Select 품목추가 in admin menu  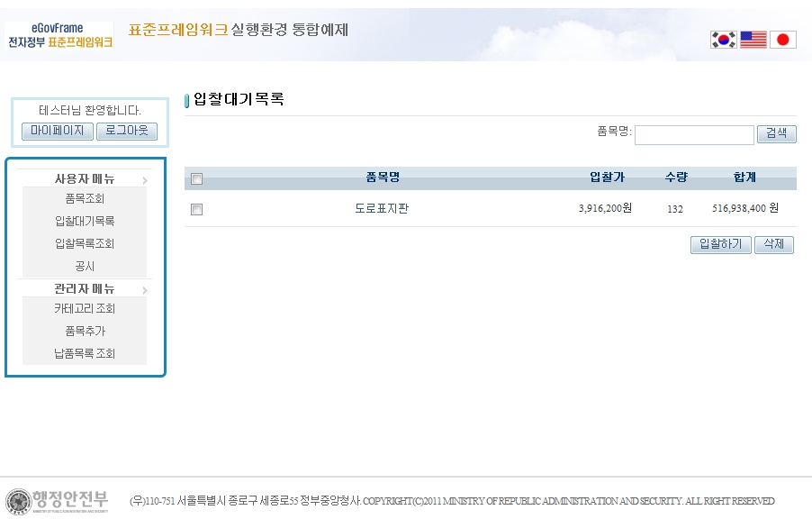point(85,331)
